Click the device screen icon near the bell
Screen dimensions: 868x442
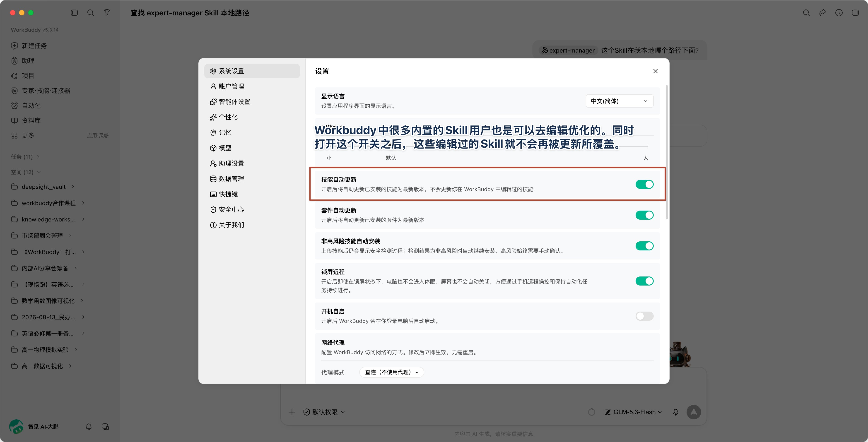tap(105, 427)
